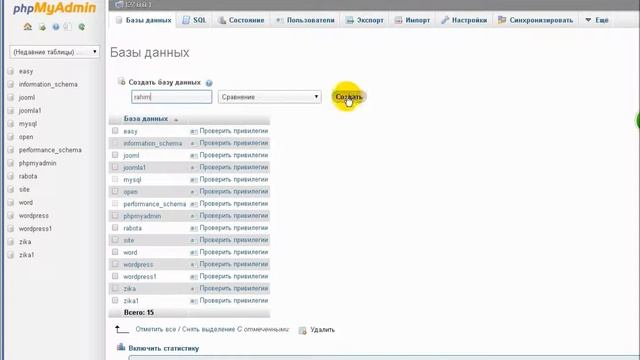The height and width of the screenshot is (360, 640).
Task: Expand the Ещё tab menu
Action: (597, 20)
